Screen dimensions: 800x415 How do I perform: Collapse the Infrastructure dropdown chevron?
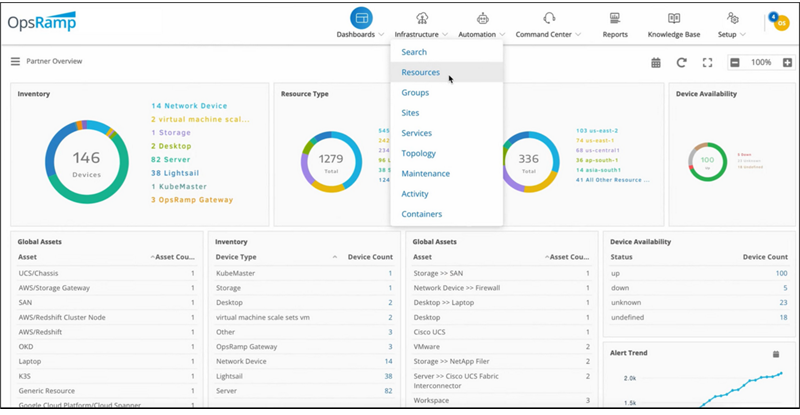click(x=445, y=35)
